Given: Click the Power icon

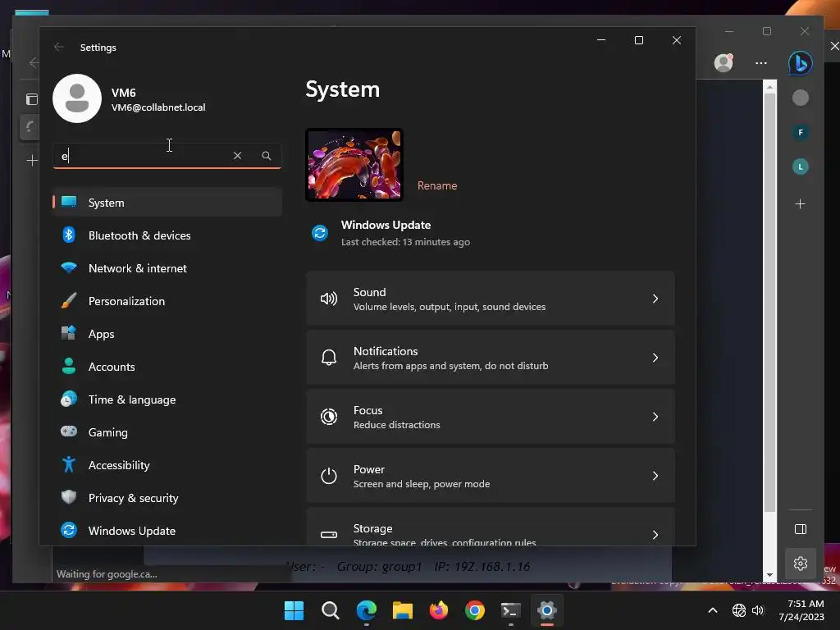Looking at the screenshot, I should (329, 475).
